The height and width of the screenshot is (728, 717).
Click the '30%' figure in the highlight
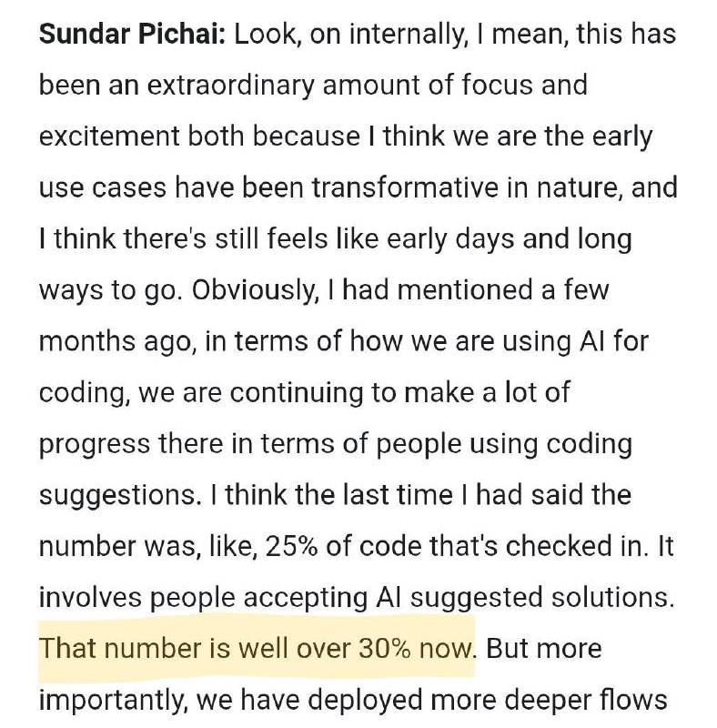click(385, 648)
